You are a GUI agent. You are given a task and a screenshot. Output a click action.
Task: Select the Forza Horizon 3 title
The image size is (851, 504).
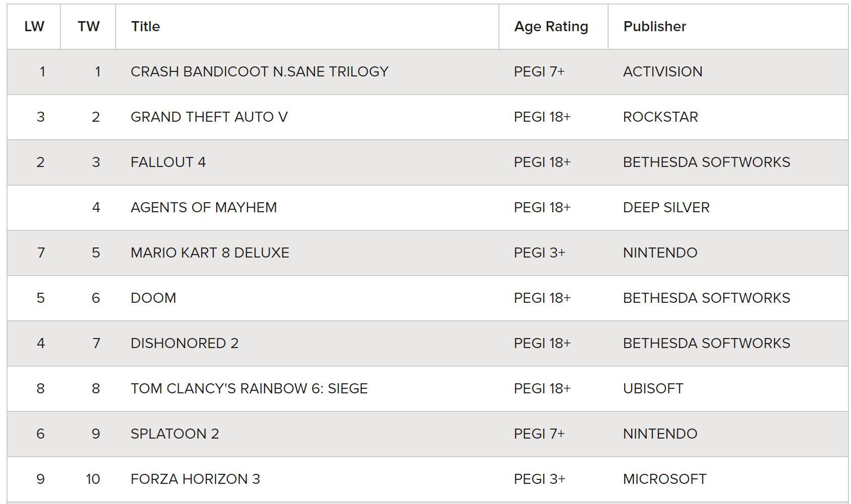pos(195,479)
